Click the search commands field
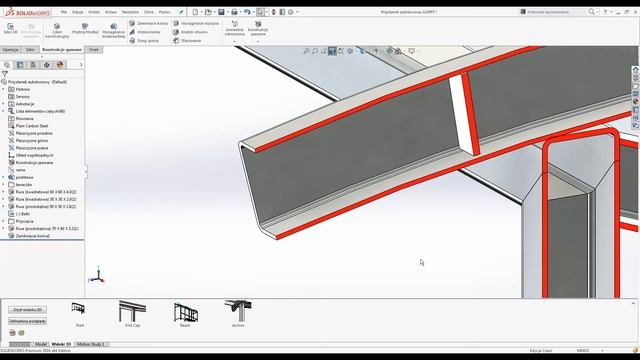This screenshot has height=360, width=640. point(553,12)
